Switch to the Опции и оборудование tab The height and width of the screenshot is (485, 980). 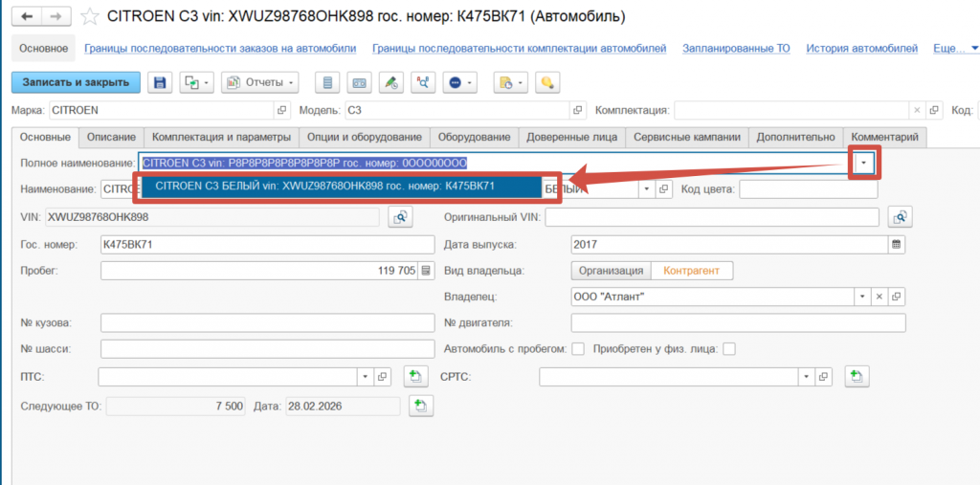point(364,138)
